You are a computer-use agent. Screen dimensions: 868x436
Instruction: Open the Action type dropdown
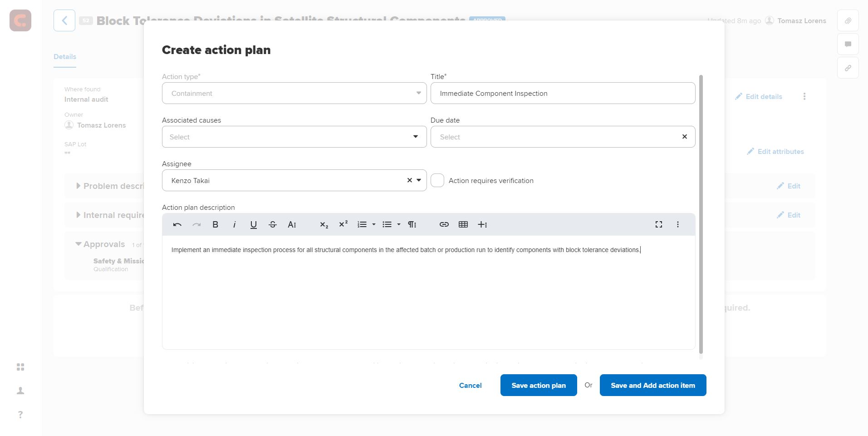[294, 93]
